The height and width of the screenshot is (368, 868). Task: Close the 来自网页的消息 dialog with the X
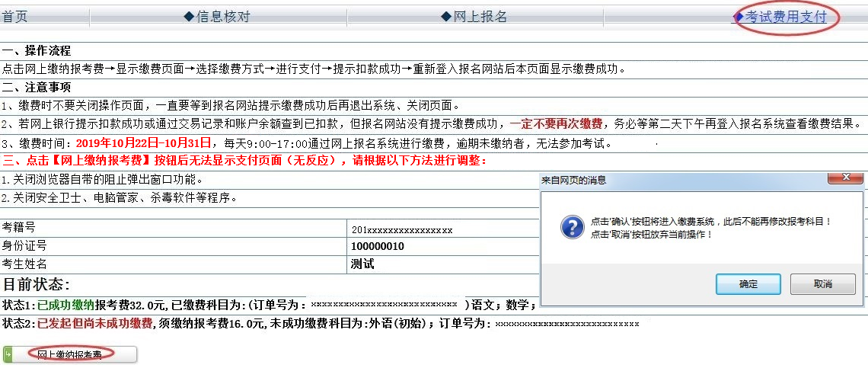click(844, 179)
